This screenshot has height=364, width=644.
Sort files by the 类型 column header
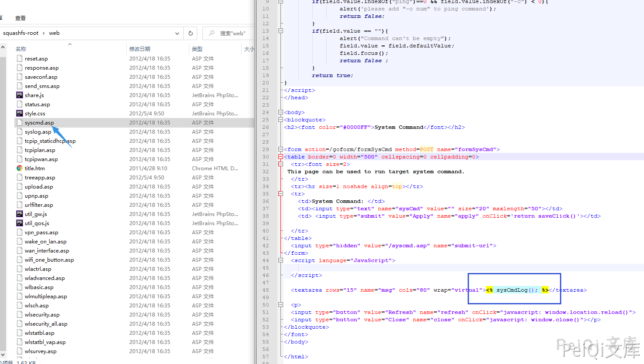[x=197, y=49]
